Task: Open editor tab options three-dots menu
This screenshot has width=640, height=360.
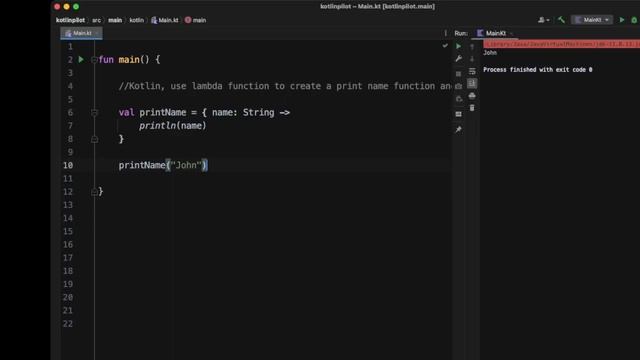Action: coord(445,33)
